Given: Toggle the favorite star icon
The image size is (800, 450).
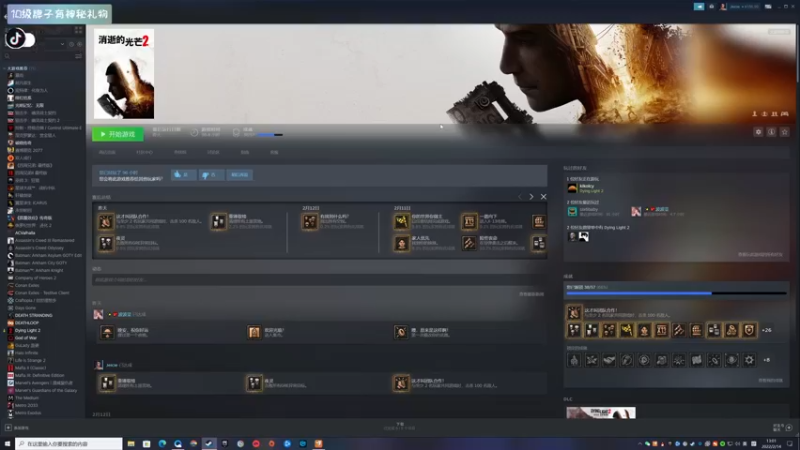Looking at the screenshot, I should click(x=785, y=132).
